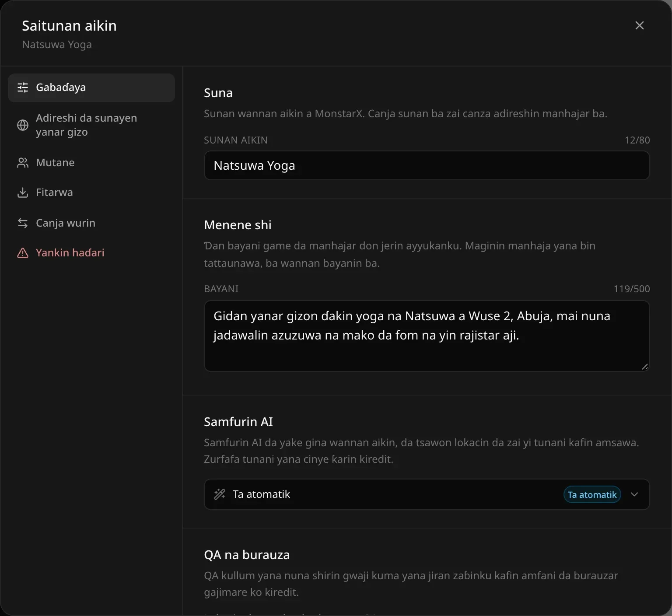The width and height of the screenshot is (672, 616).
Task: Go to Adireshi da sunayen yanar gizo
Action: tap(91, 125)
